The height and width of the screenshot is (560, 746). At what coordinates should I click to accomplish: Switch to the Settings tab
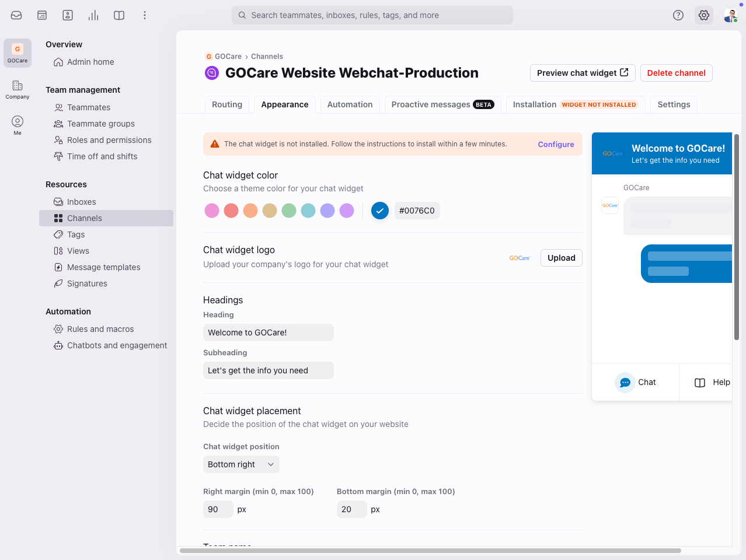tap(674, 104)
